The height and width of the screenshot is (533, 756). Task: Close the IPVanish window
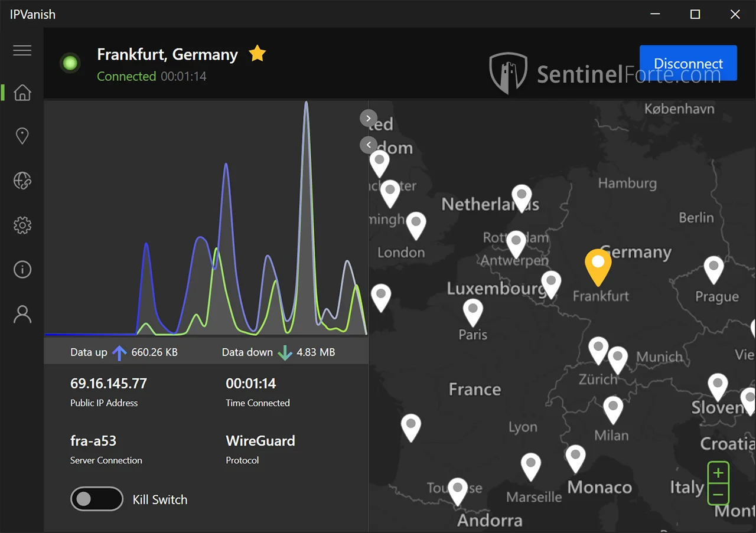735,14
